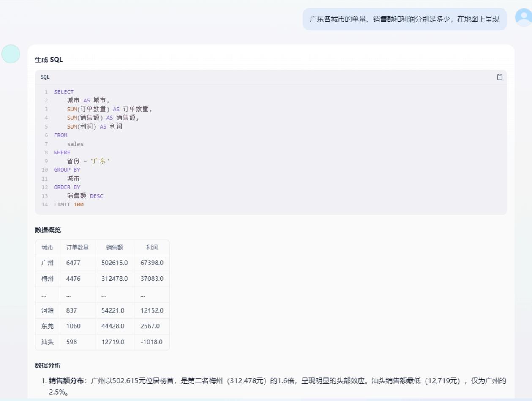Click the 梅州 sales value 312478.0
The height and width of the screenshot is (401, 532).
tap(114, 279)
